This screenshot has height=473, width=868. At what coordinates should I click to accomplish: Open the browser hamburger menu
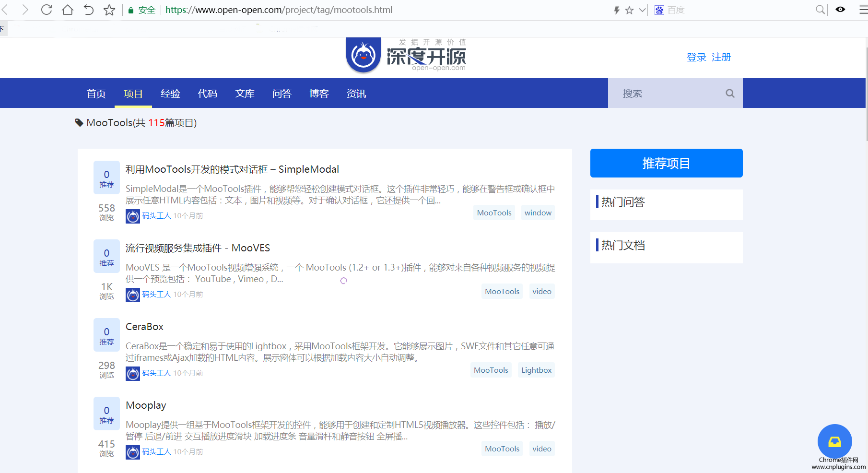[x=863, y=10]
